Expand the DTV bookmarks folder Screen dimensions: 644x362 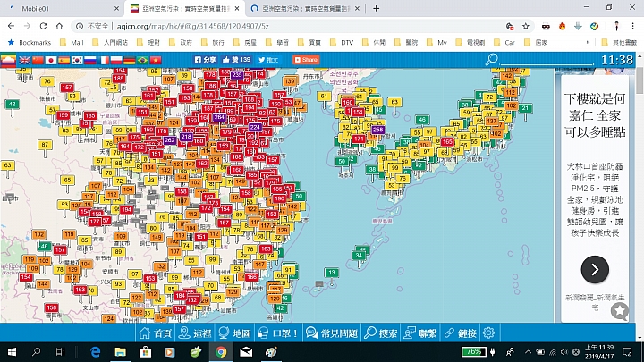(x=341, y=42)
